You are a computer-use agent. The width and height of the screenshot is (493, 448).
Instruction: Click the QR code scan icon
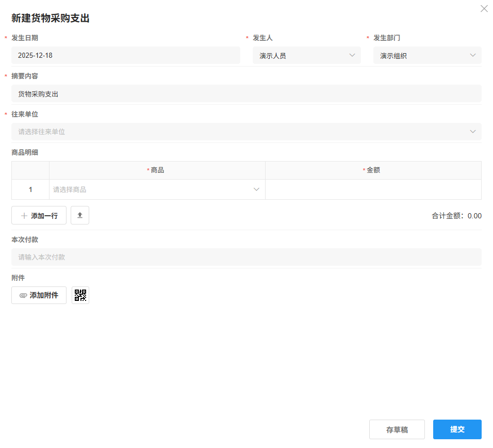point(80,295)
